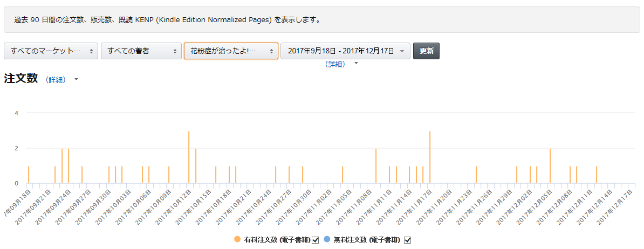
Task: Click the blue 無料注文数 legend dot
Action: (x=327, y=239)
